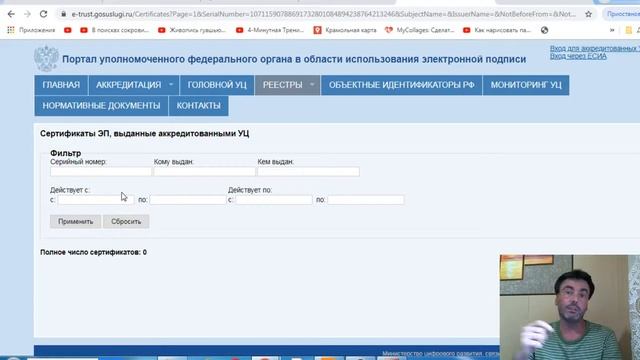Click the 'Вход для аккредитованных' link

pyautogui.click(x=595, y=48)
